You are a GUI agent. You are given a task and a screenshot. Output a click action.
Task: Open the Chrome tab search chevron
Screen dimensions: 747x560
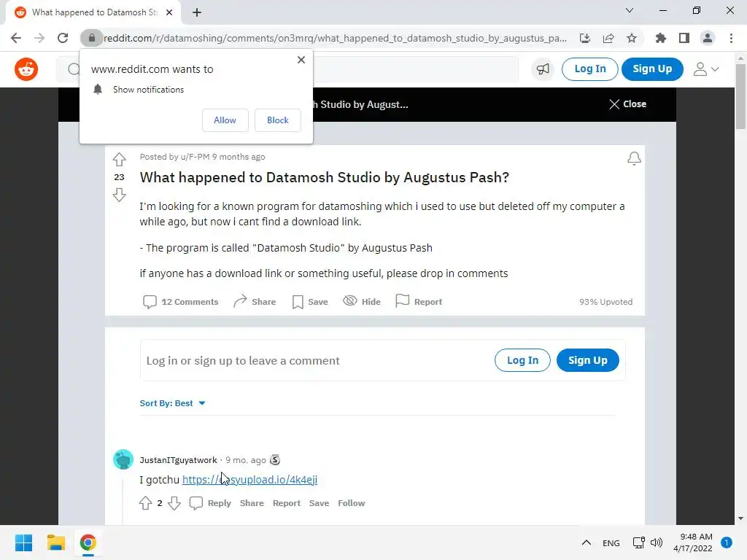point(630,10)
